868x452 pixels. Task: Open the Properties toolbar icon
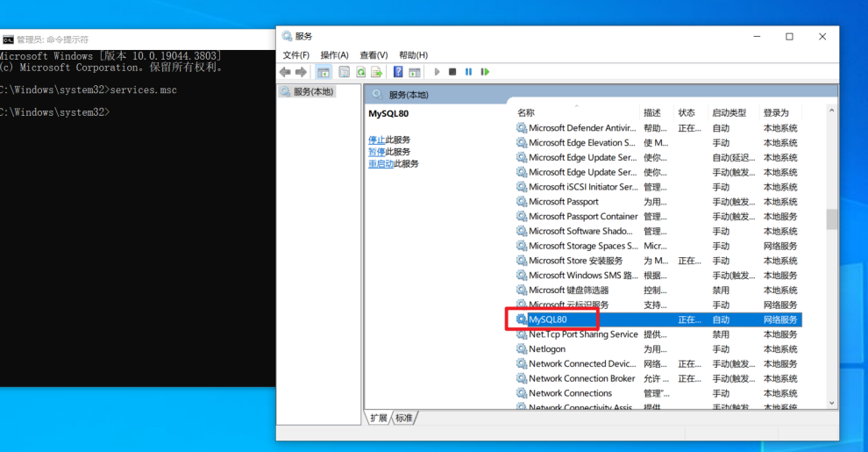(345, 72)
